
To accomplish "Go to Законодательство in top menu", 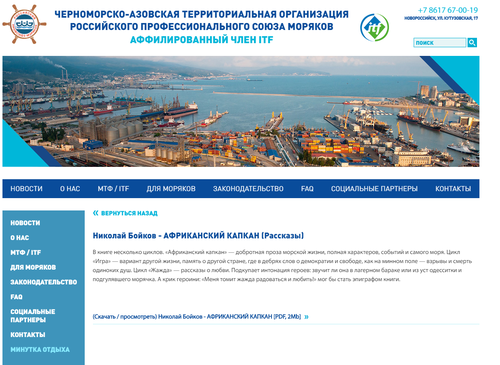I will pyautogui.click(x=248, y=189).
